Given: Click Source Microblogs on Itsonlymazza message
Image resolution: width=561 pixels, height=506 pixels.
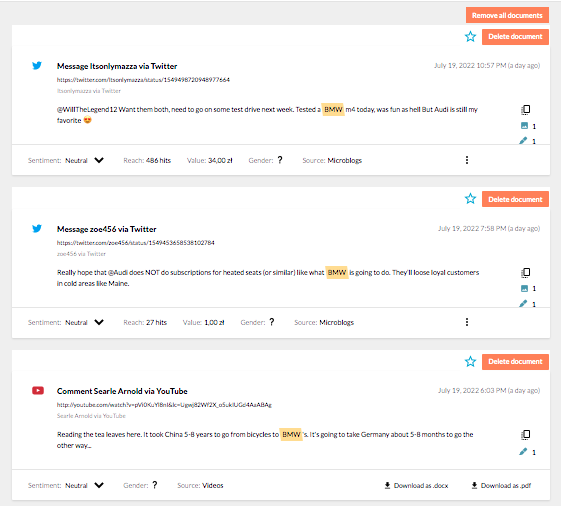Looking at the screenshot, I should [332, 160].
